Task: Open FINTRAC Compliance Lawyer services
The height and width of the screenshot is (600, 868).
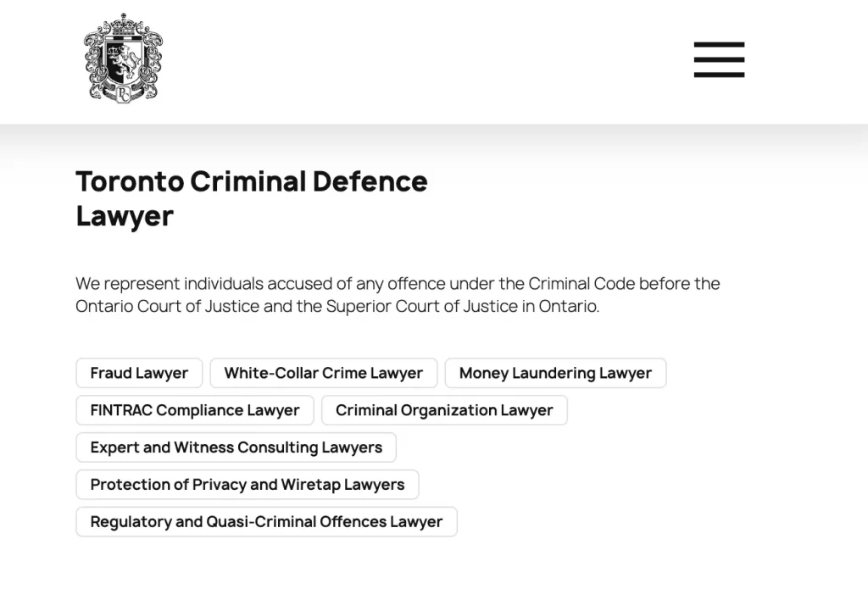Action: (194, 410)
